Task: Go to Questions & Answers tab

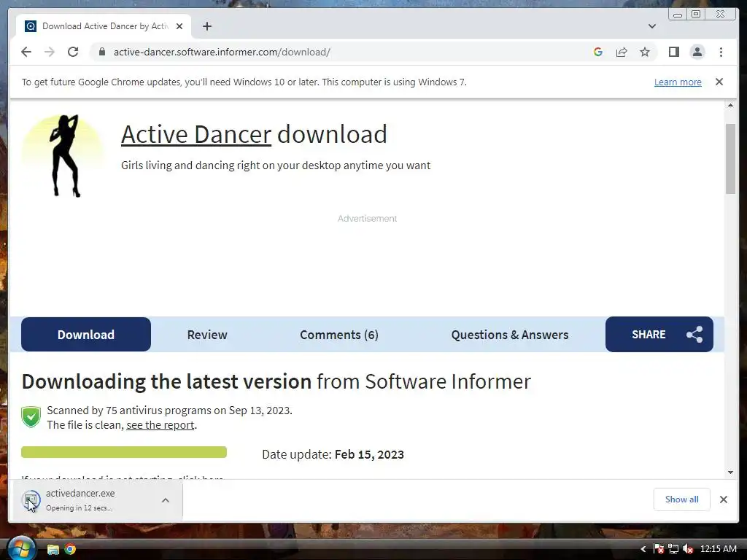Action: (x=509, y=334)
